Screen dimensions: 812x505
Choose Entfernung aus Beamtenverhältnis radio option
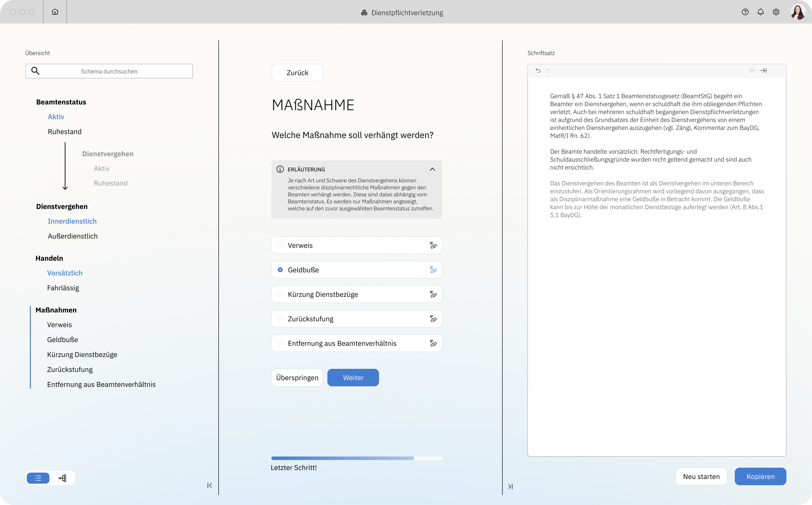point(280,343)
